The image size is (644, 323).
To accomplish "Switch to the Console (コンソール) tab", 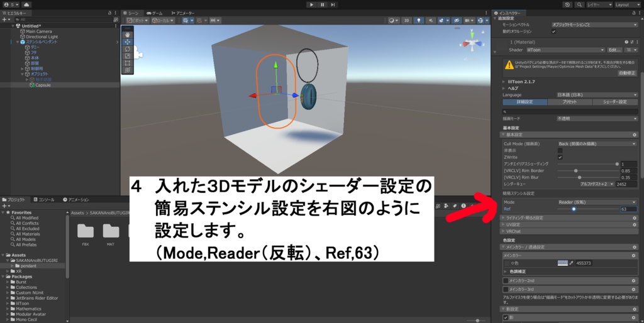I will pos(44,199).
